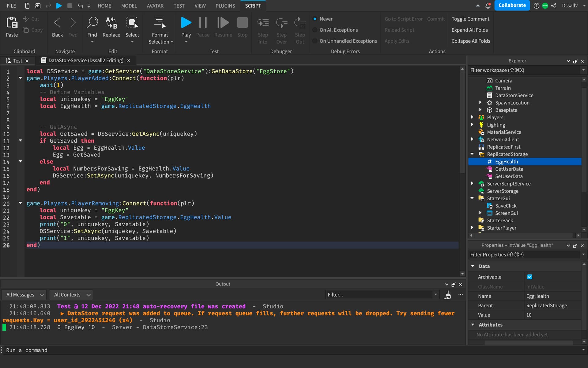The width and height of the screenshot is (588, 368).
Task: Click the Play button to test the game
Action: point(186,22)
